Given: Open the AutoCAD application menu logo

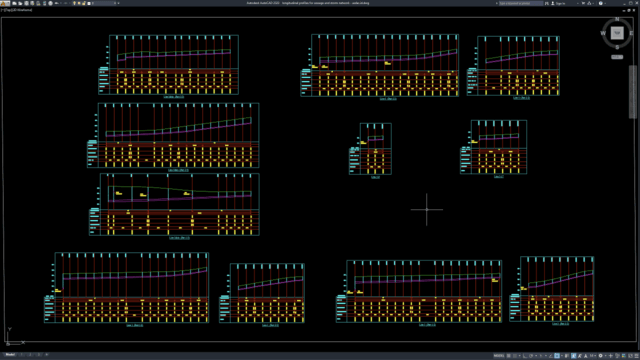Looking at the screenshot, I should pos(5,3).
